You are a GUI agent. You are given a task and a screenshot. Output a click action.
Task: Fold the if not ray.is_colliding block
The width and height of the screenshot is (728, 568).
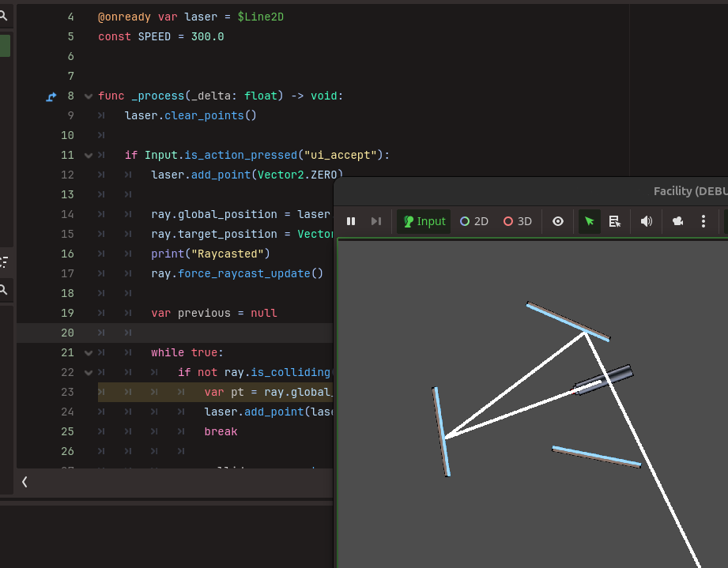(89, 373)
